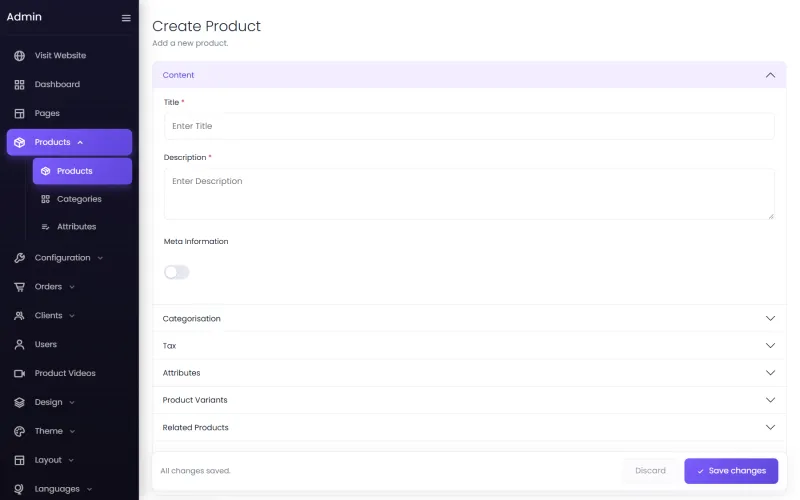
Task: Select Categories submenu item
Action: point(79,199)
